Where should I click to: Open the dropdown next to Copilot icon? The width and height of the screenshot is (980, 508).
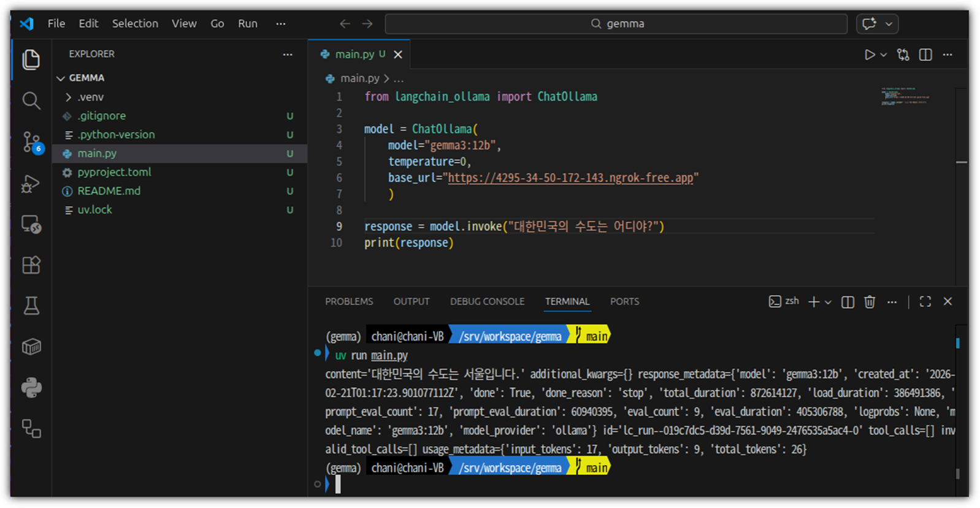[889, 24]
